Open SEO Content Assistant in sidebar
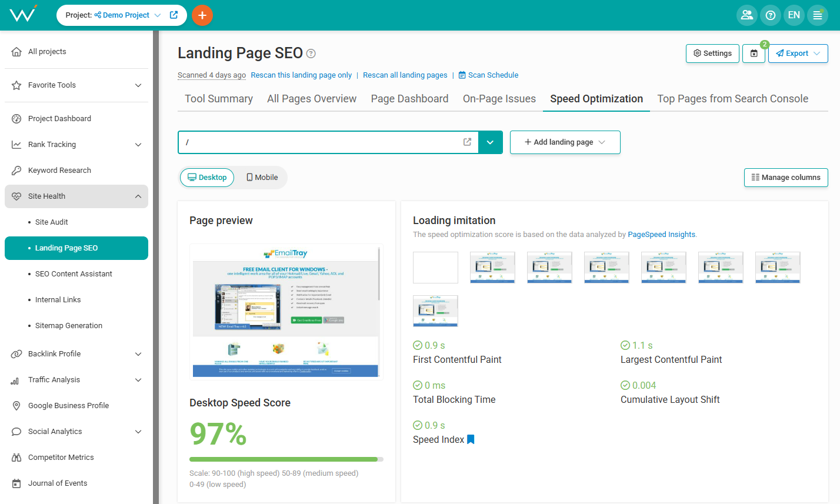Image resolution: width=840 pixels, height=504 pixels. 74,274
